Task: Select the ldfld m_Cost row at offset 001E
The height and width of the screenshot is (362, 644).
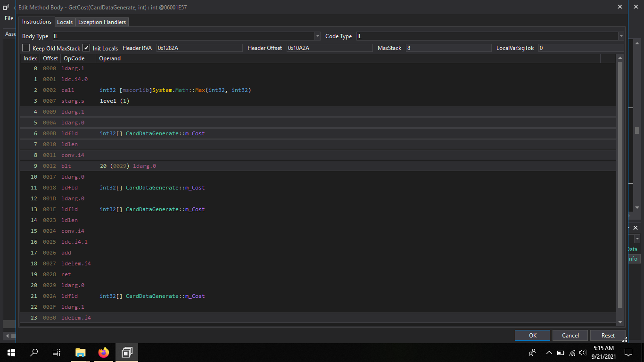Action: (318, 209)
